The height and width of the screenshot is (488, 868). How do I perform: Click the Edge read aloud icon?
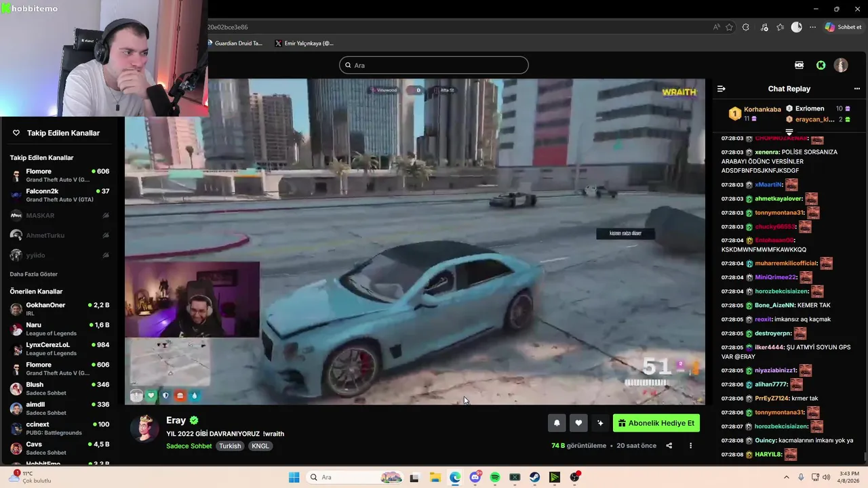tap(716, 27)
